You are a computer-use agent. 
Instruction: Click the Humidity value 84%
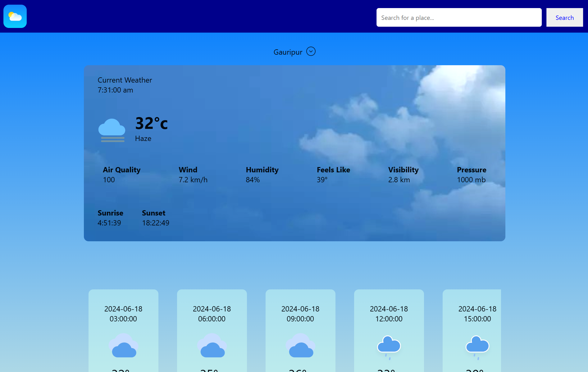pos(253,180)
